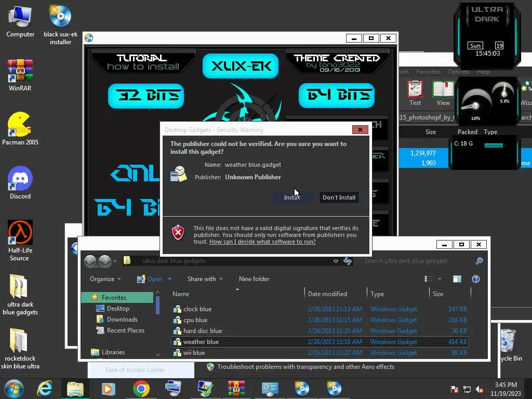Click the XUX-EK button in installer
The width and height of the screenshot is (532, 399).
[240, 66]
